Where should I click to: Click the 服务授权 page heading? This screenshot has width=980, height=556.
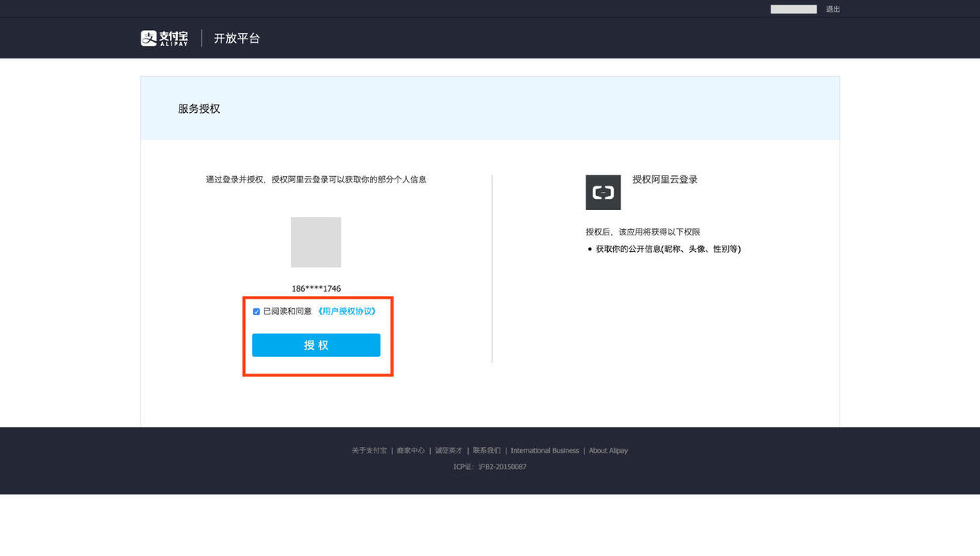pos(199,109)
